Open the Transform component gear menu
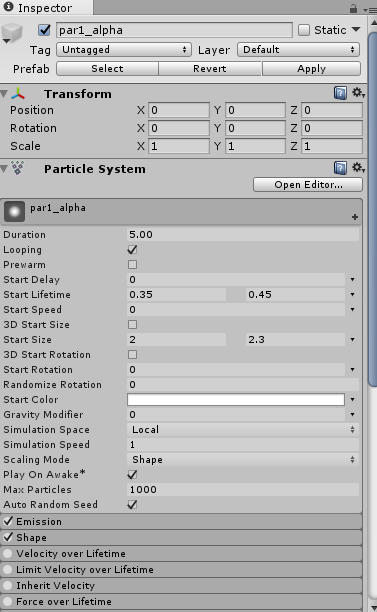The width and height of the screenshot is (377, 612). pos(358,93)
